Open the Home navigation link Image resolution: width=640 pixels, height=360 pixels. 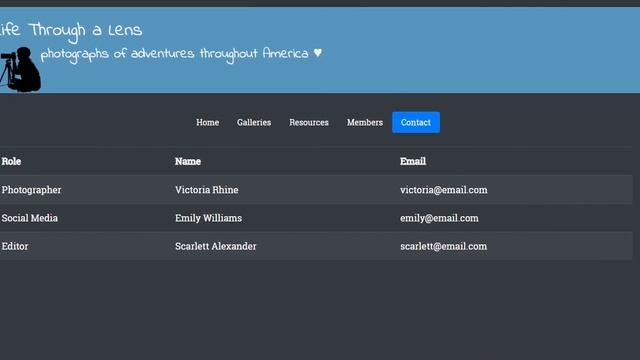(207, 122)
